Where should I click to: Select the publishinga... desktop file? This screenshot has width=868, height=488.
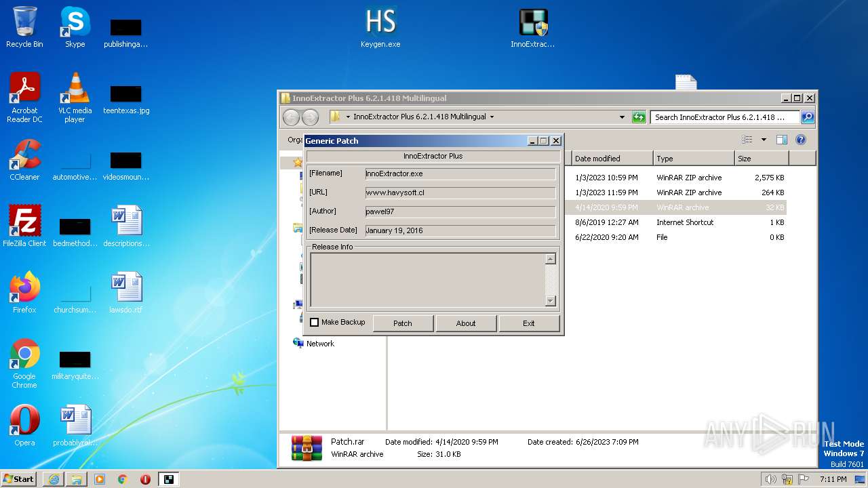[x=126, y=32]
